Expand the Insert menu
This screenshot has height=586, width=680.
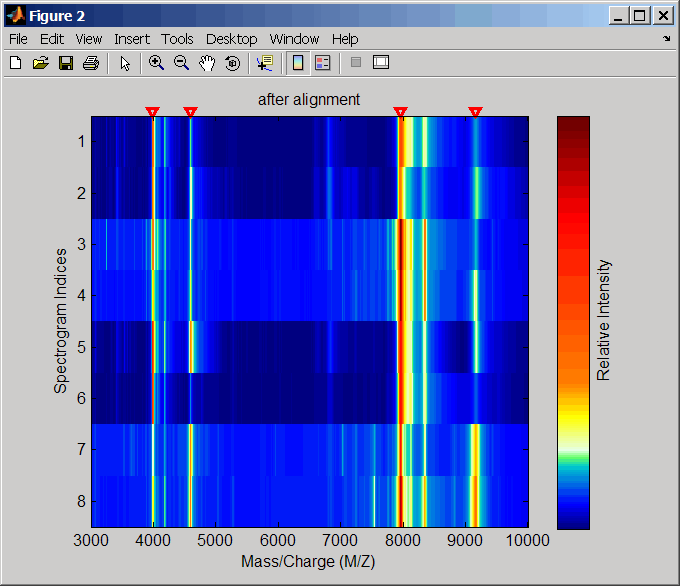click(x=132, y=39)
